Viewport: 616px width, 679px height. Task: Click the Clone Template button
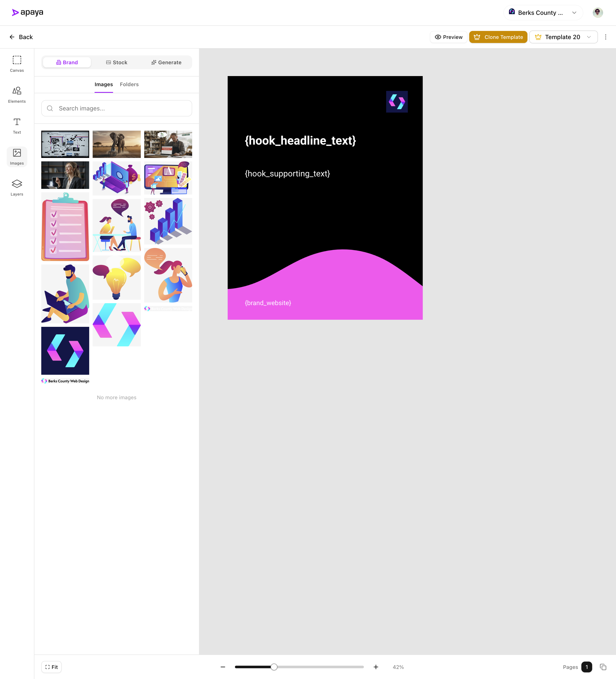click(x=498, y=37)
